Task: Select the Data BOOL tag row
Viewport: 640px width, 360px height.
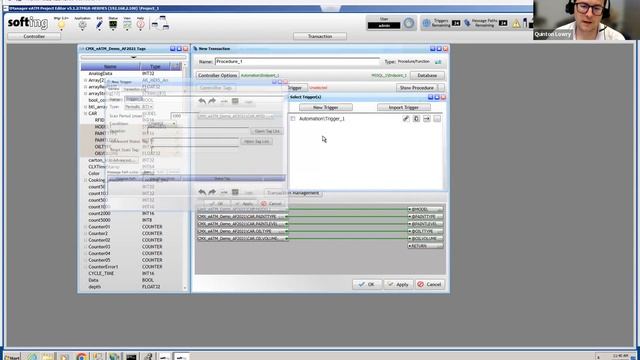Action: (x=131, y=280)
